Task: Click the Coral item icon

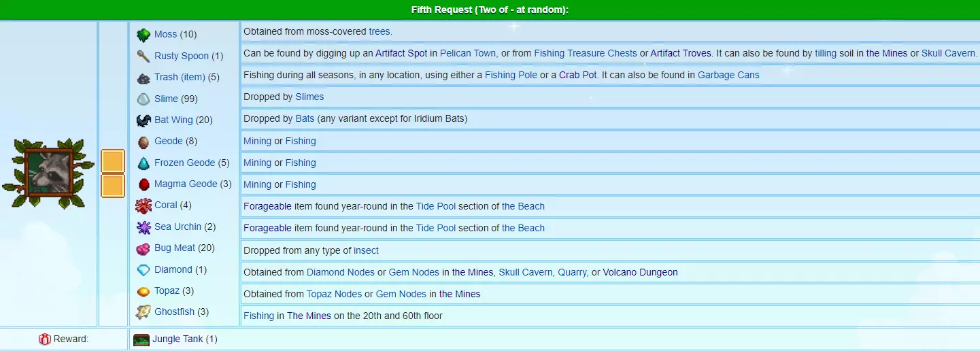Action: click(x=143, y=205)
